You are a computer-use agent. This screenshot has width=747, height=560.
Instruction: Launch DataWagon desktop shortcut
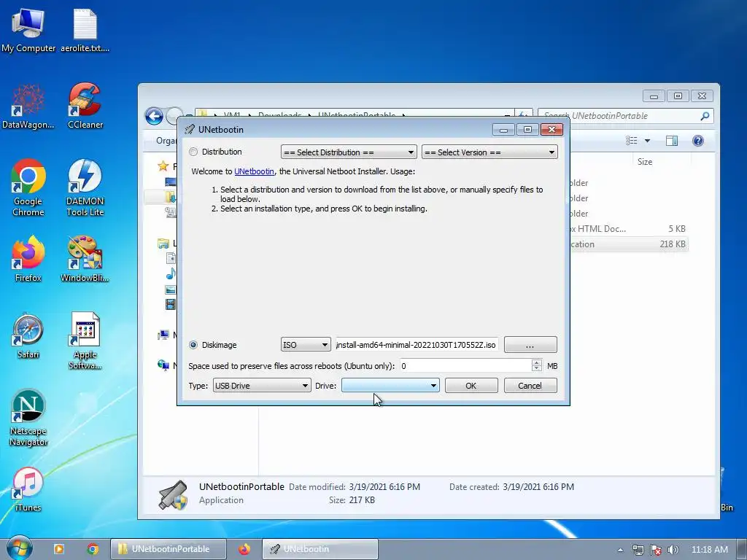pos(28,106)
